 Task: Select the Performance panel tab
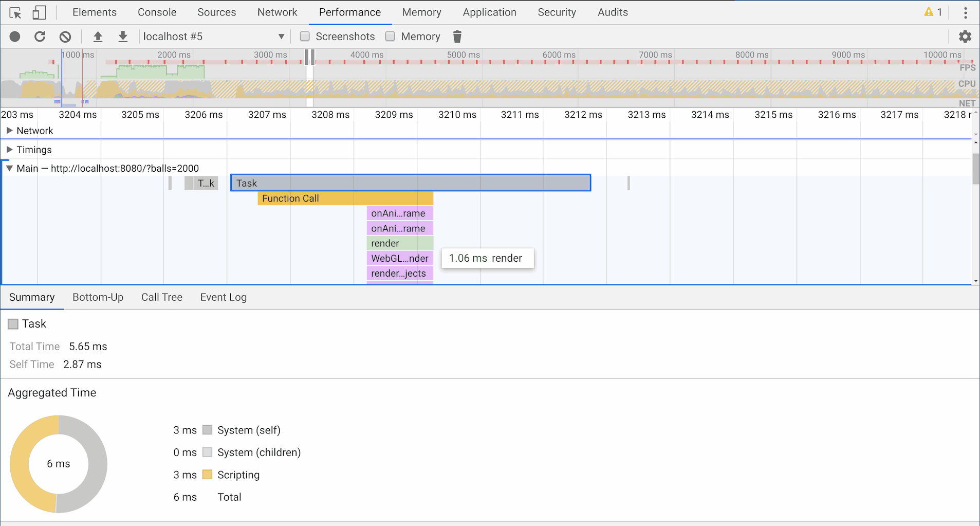350,12
